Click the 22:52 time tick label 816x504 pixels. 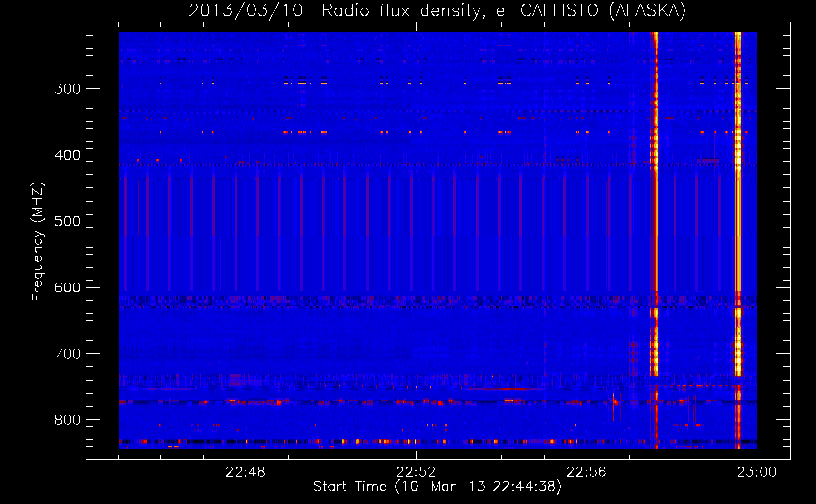(416, 472)
